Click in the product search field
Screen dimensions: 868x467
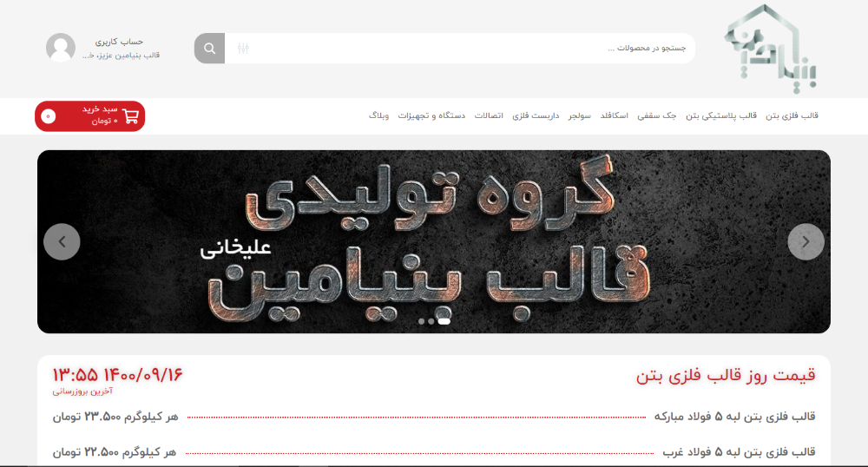(x=459, y=48)
